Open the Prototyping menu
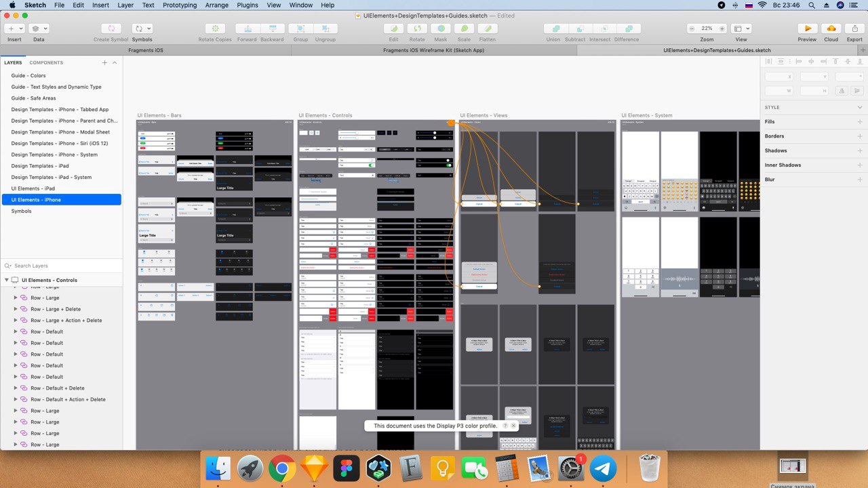 180,5
